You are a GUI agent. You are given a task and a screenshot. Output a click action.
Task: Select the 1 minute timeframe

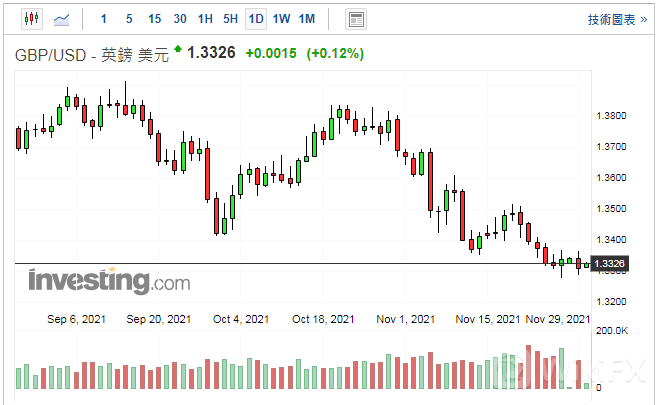pos(104,19)
